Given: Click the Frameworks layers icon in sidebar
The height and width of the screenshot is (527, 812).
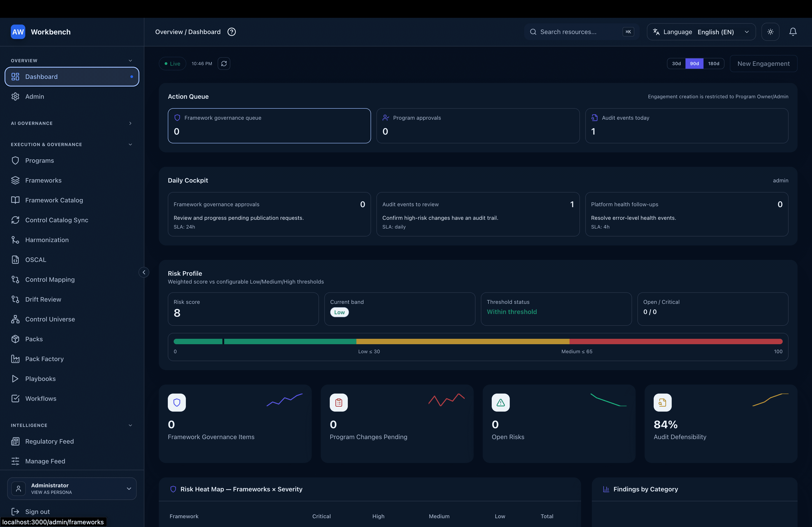Looking at the screenshot, I should [x=15, y=180].
